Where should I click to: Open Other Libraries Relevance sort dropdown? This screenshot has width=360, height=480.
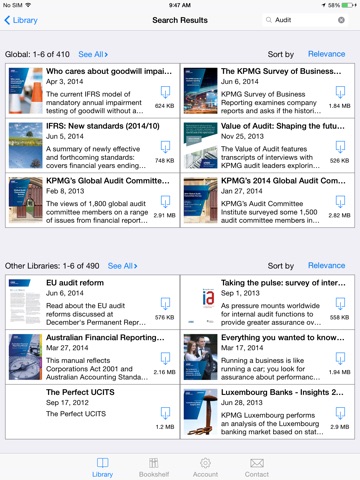(326, 265)
